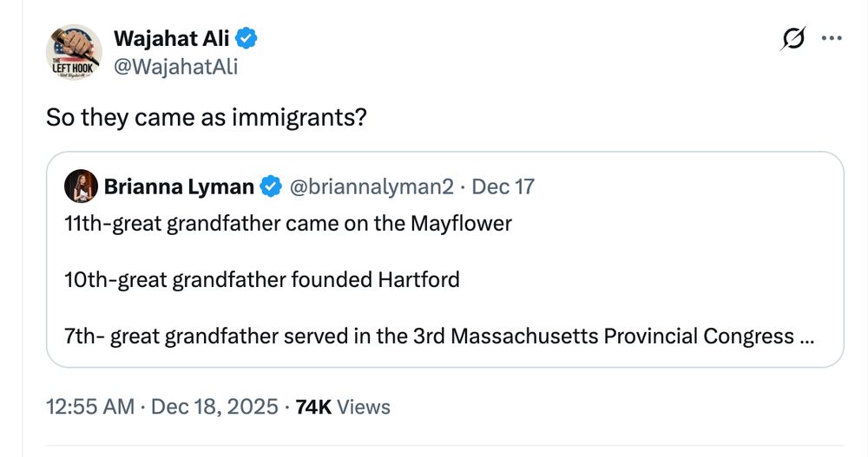The height and width of the screenshot is (457, 868).
Task: Click Wajahat Ali's Left Hook profile avatar
Action: pyautogui.click(x=74, y=53)
